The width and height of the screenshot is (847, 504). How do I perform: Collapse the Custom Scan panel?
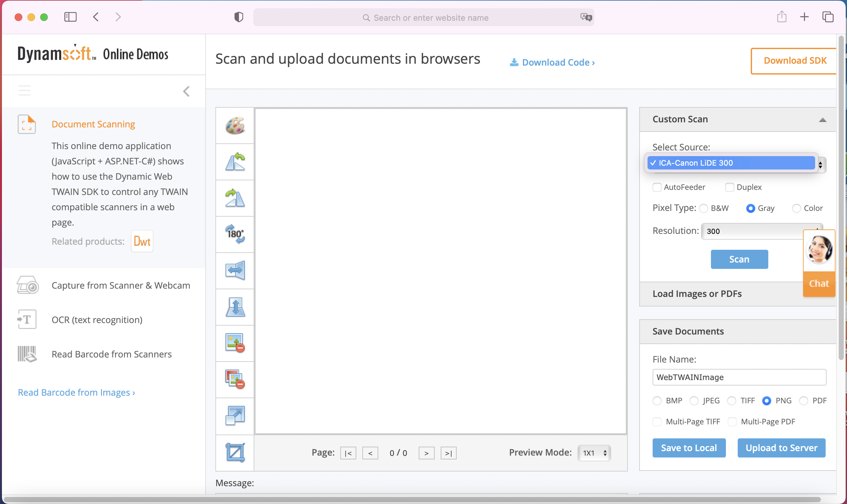(x=822, y=119)
